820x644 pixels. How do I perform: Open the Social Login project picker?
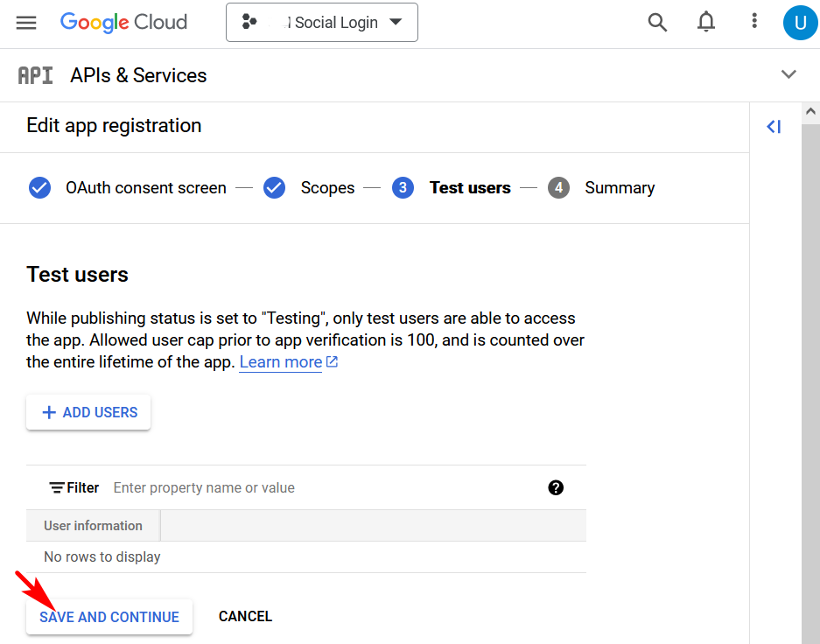point(321,23)
